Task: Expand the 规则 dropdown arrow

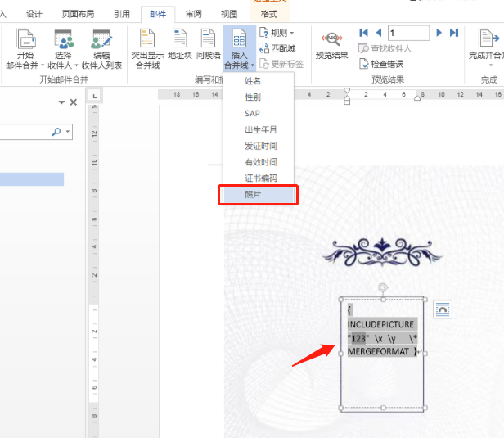Action: (292, 33)
